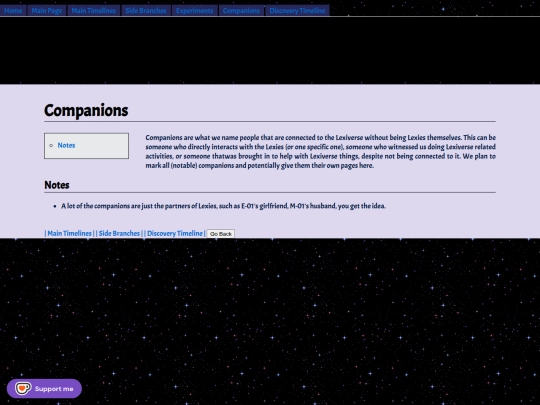This screenshot has height=405, width=540.
Task: Click the note about E-01's girlfriend
Action: pos(224,206)
